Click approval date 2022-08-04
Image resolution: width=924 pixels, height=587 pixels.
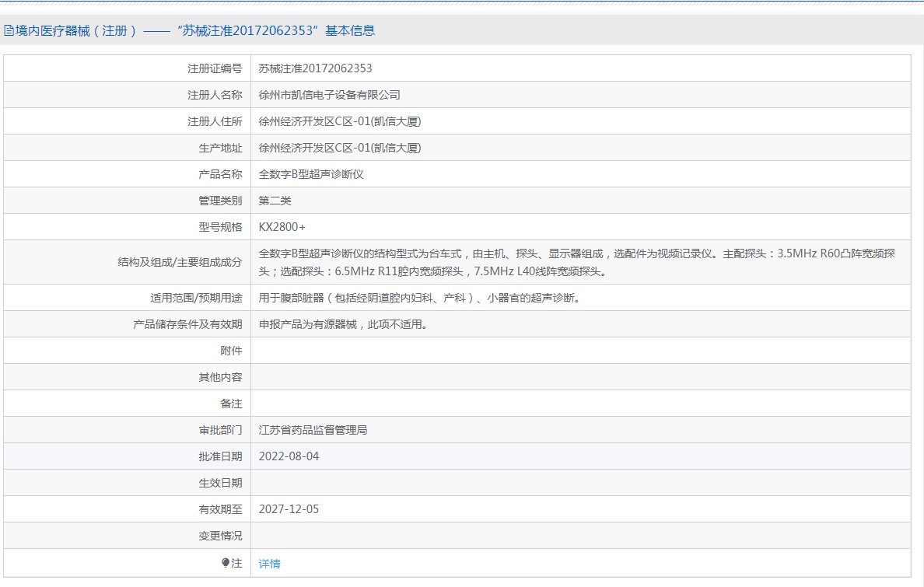289,456
